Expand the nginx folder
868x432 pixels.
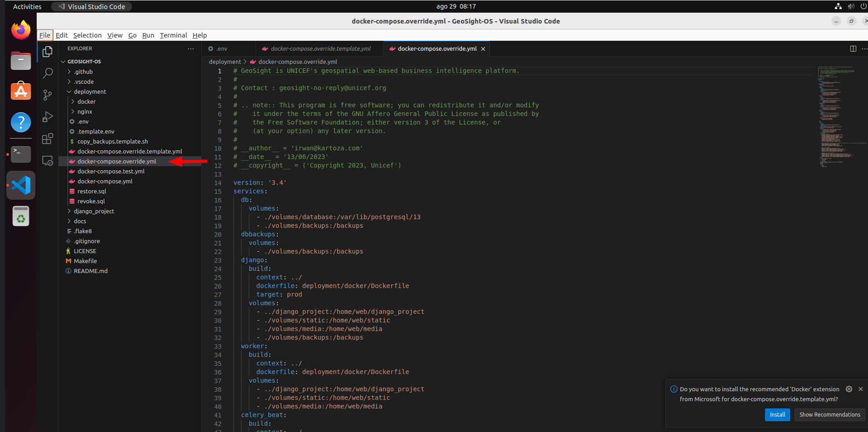click(130, 111)
